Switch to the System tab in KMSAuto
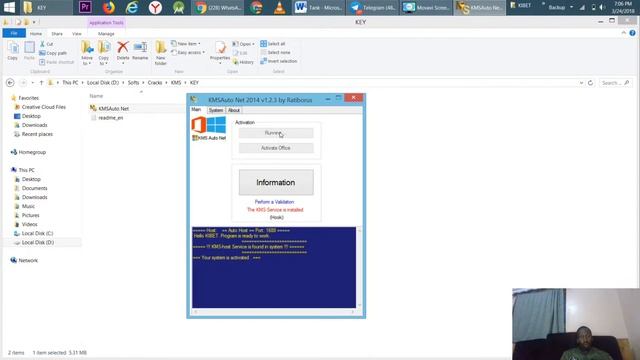The width and height of the screenshot is (640, 360). (x=216, y=110)
